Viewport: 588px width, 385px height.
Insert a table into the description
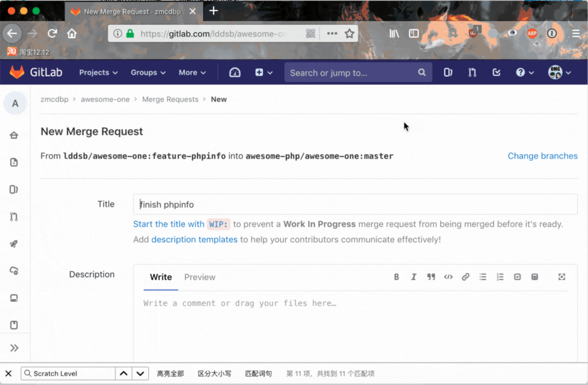(x=535, y=277)
